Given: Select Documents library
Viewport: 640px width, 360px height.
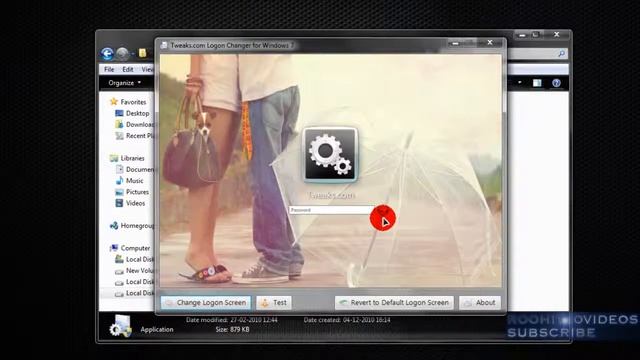Looking at the screenshot, I should pyautogui.click(x=140, y=169).
